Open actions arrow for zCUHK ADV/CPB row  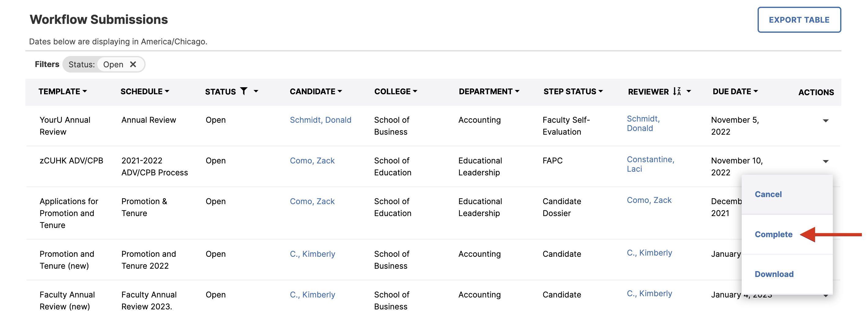(x=825, y=161)
